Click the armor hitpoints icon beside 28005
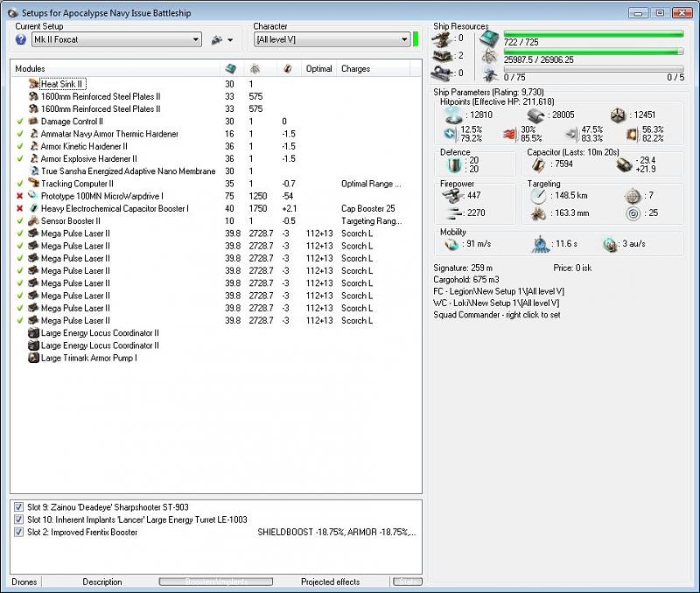The height and width of the screenshot is (593, 700). [x=535, y=115]
